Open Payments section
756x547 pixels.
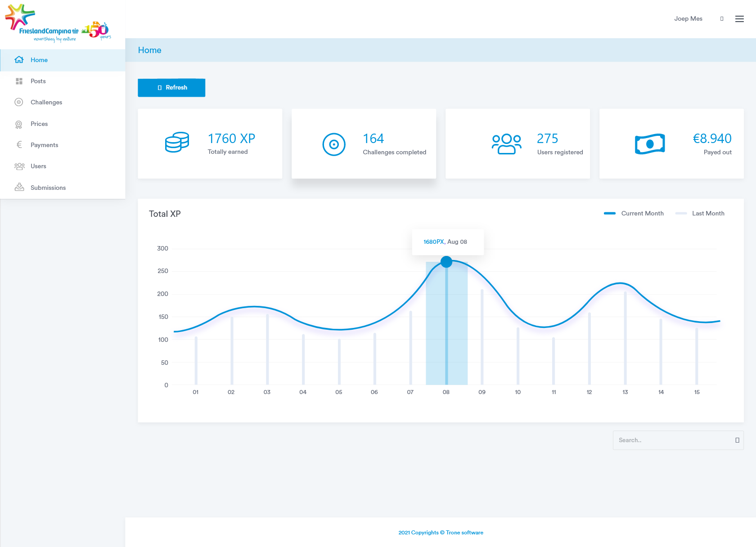click(44, 145)
